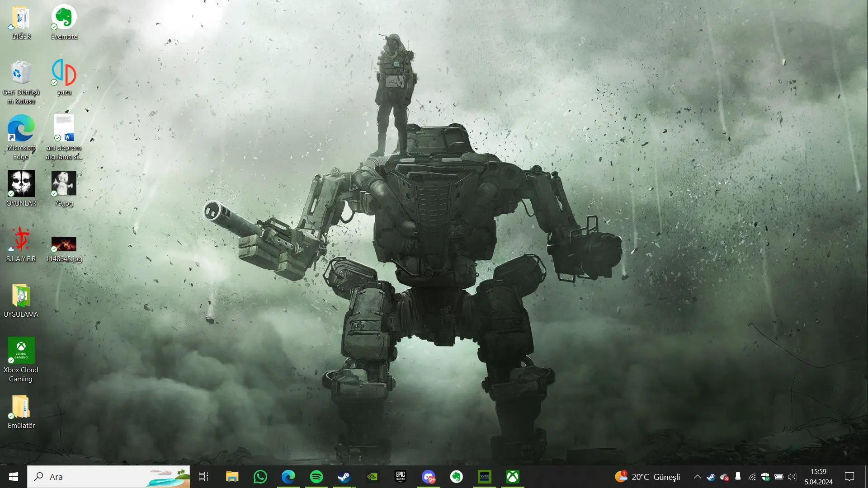Select the Evernote desktop shortcut
The width and height of the screenshot is (868, 488).
click(x=64, y=23)
